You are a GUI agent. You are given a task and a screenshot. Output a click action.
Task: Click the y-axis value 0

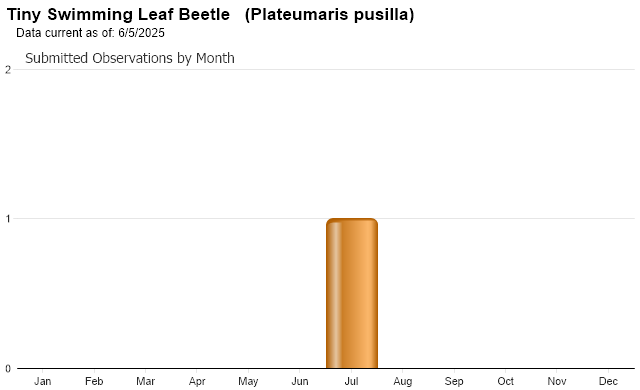pos(8,369)
